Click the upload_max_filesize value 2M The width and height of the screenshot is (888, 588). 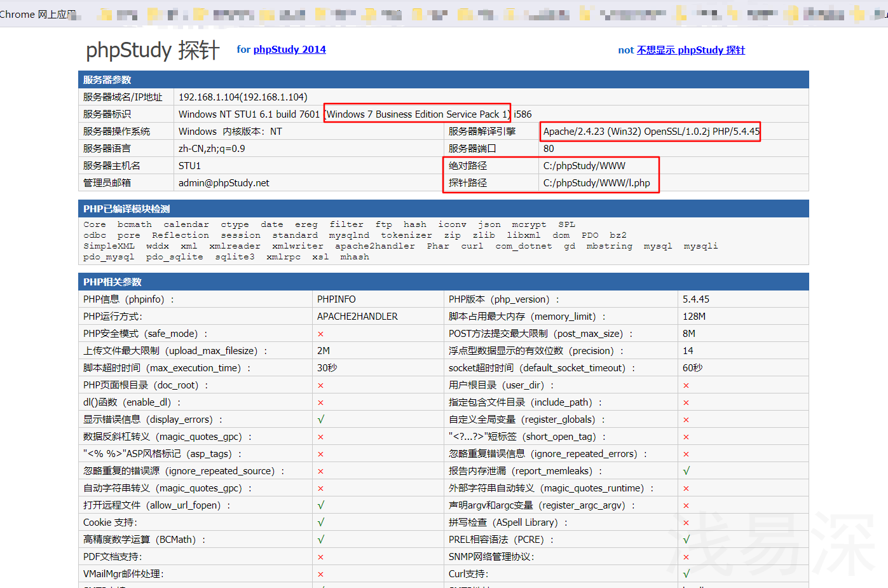(324, 351)
